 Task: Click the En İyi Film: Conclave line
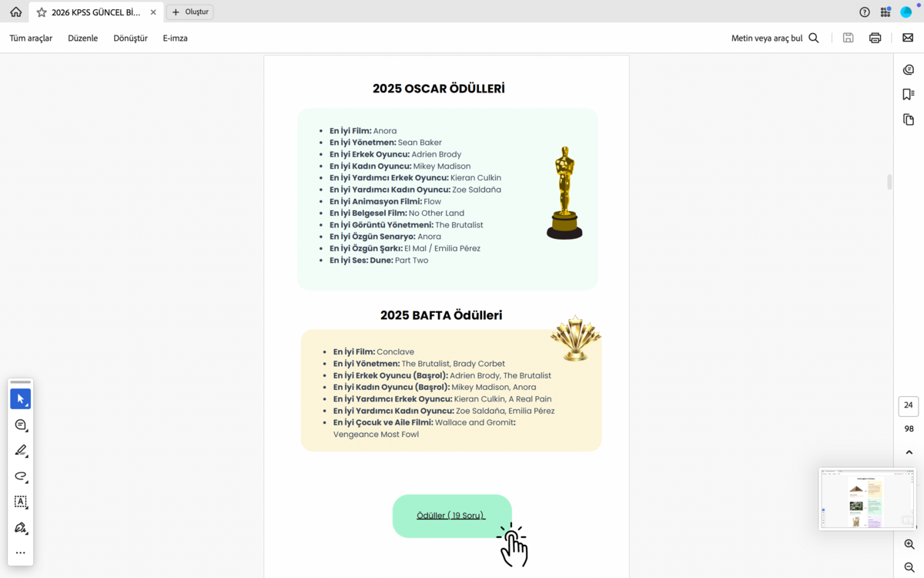pos(373,352)
